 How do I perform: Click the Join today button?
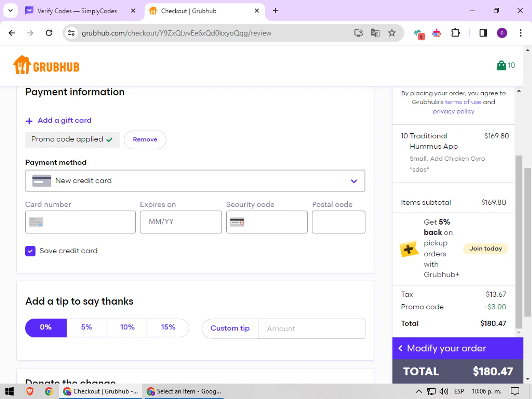point(486,249)
